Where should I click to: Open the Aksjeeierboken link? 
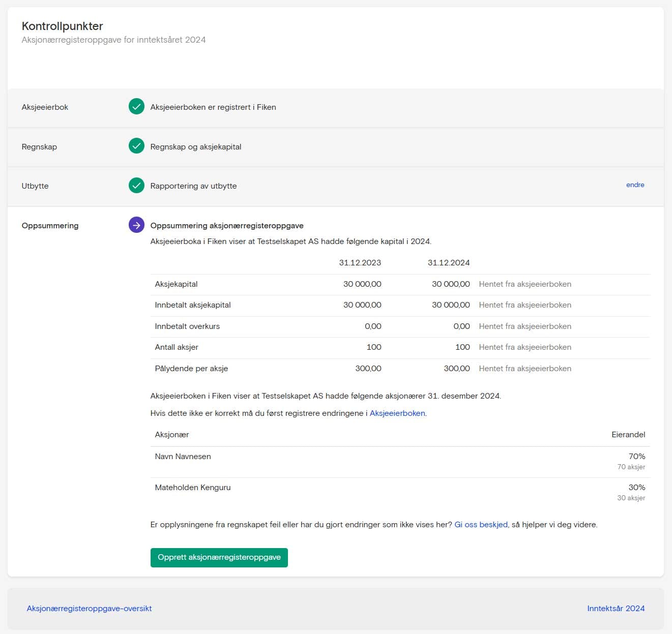[x=397, y=413]
